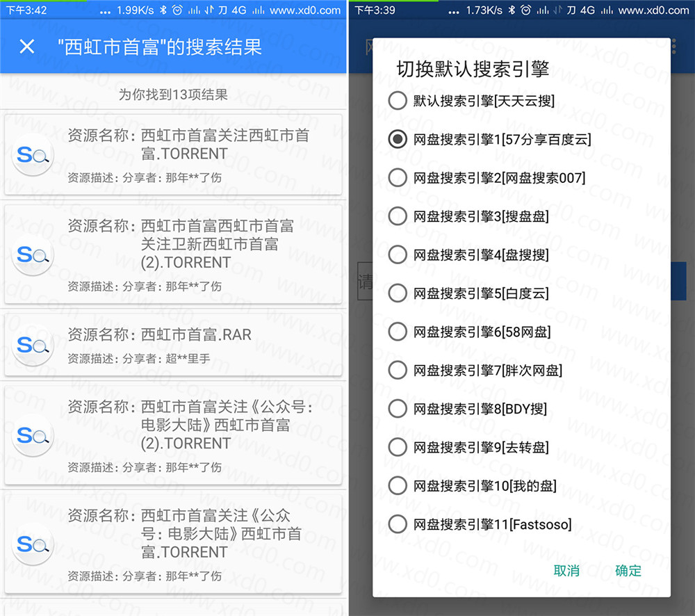Image resolution: width=695 pixels, height=616 pixels.
Task: Tap So icon of 关注卫新西虹市首富(2).TORRENT result
Action: pyautogui.click(x=33, y=255)
